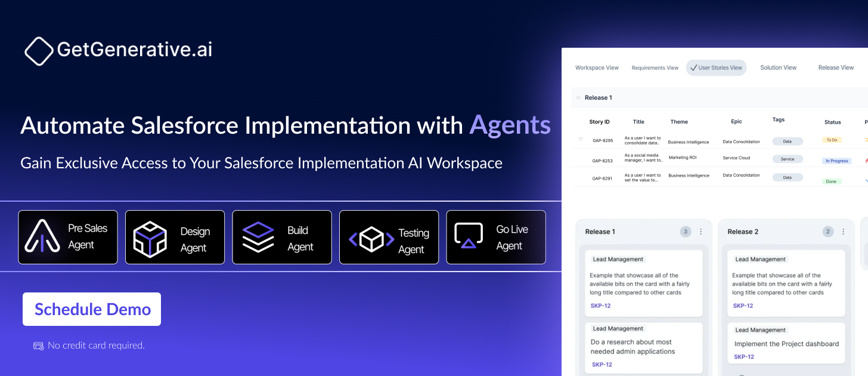Click the GetGenerative.ai diamond logo icon
The width and height of the screenshot is (868, 376).
tap(39, 51)
